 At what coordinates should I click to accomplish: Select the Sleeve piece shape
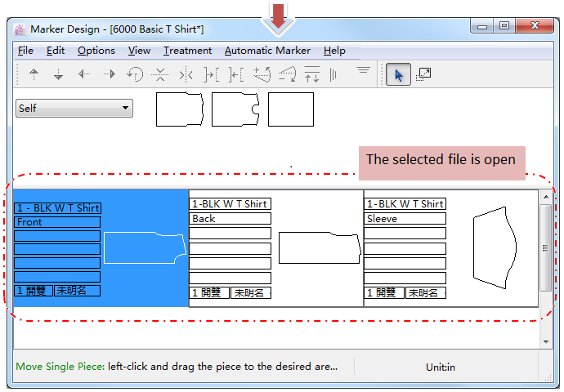click(495, 247)
